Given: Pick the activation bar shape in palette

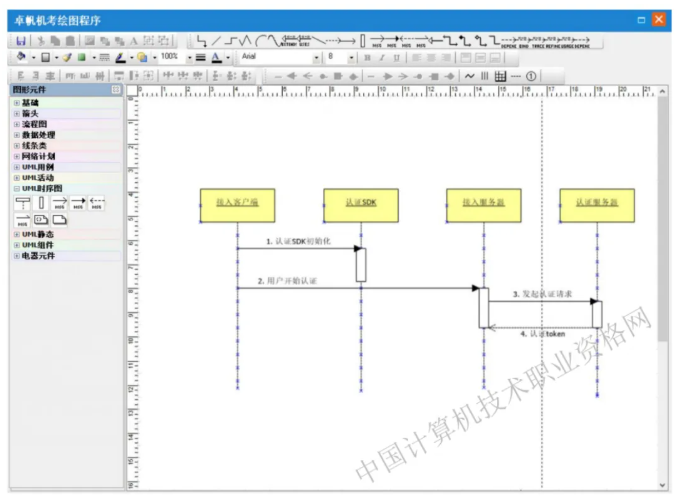Looking at the screenshot, I should (x=41, y=203).
